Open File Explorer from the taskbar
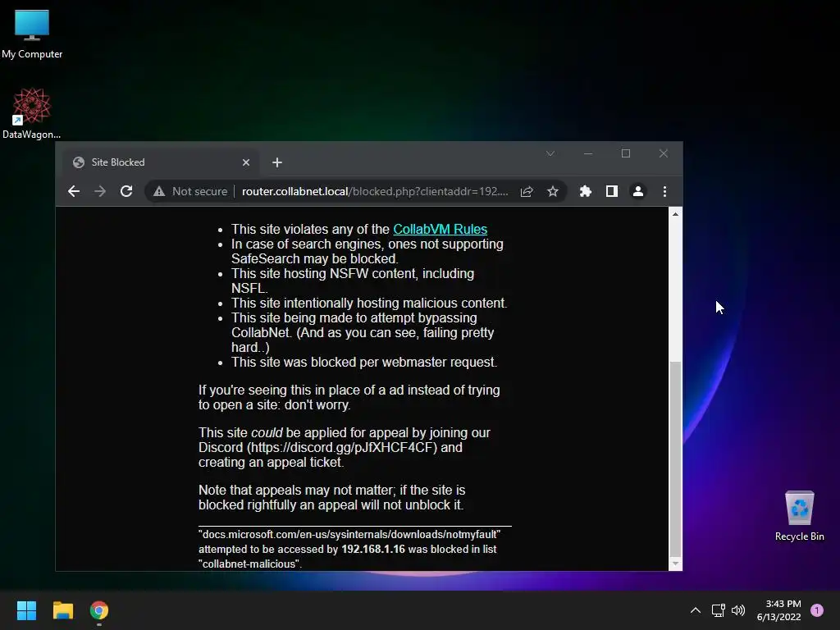The width and height of the screenshot is (840, 630). click(x=62, y=610)
